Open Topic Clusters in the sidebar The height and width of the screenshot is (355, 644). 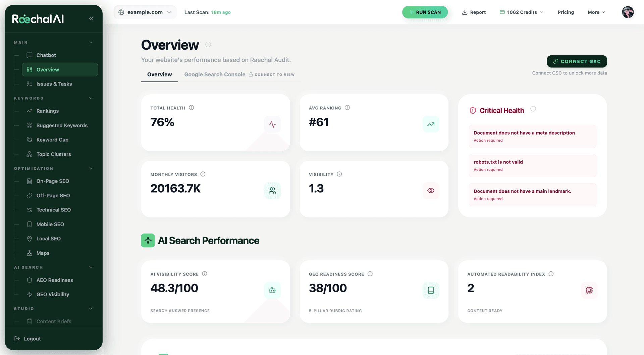[60, 154]
